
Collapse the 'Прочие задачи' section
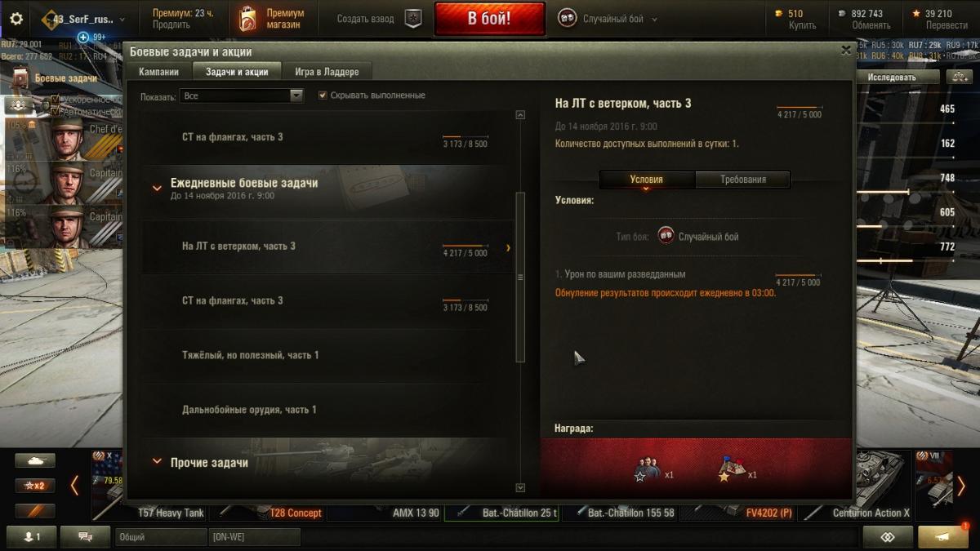click(x=157, y=461)
